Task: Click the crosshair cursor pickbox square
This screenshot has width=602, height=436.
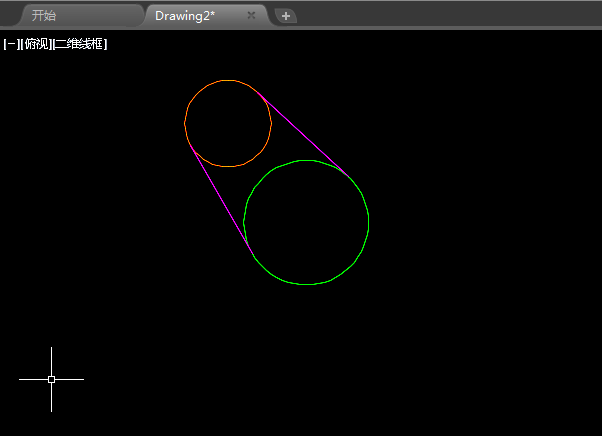Action: [51, 380]
